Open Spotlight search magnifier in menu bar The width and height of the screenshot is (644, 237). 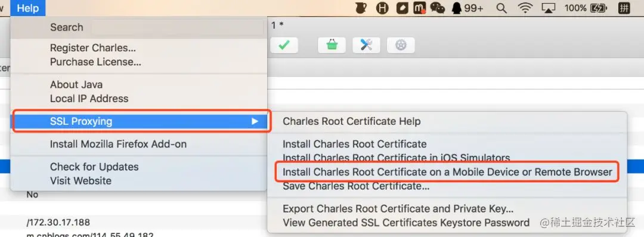tap(501, 8)
